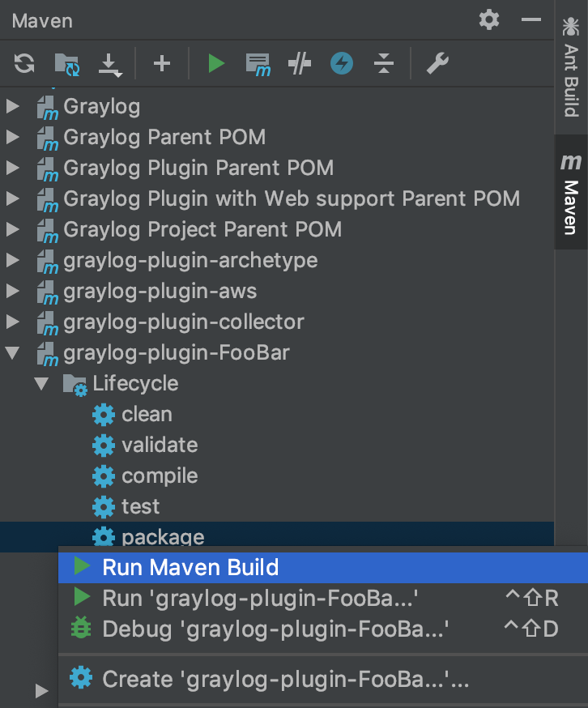Expand the Graylog project node
The image size is (588, 708).
pos(13,107)
